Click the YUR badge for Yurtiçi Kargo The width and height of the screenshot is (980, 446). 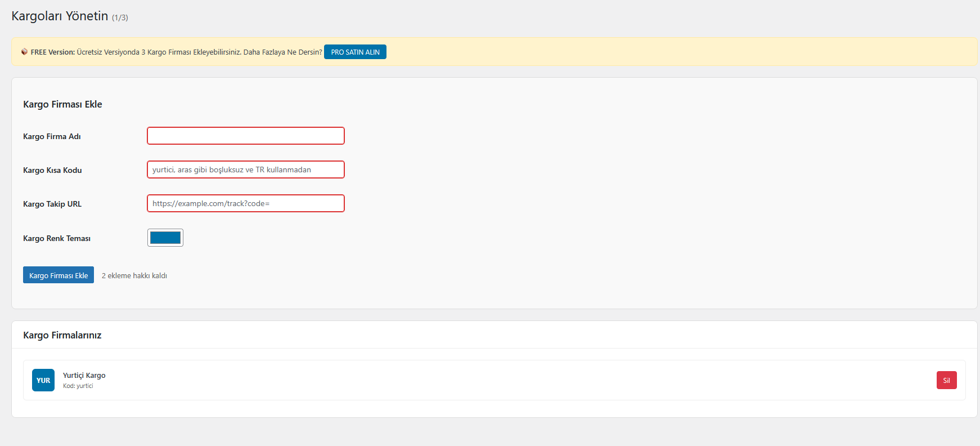(43, 380)
